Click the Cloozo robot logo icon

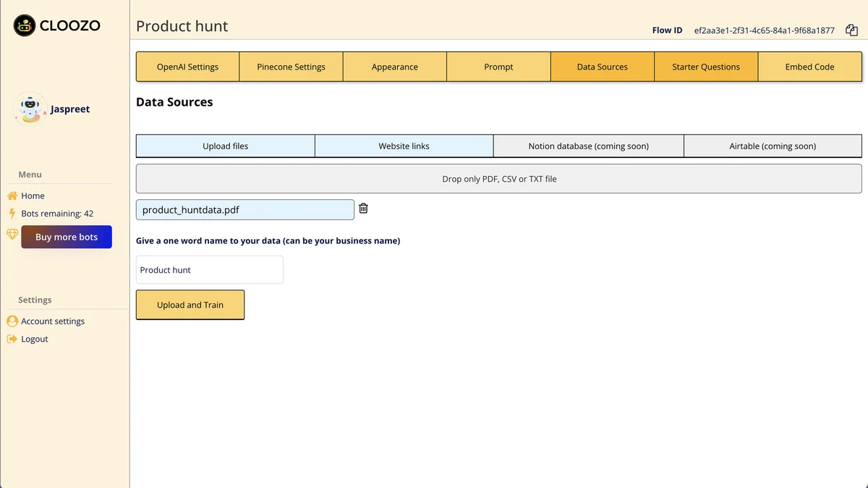25,26
